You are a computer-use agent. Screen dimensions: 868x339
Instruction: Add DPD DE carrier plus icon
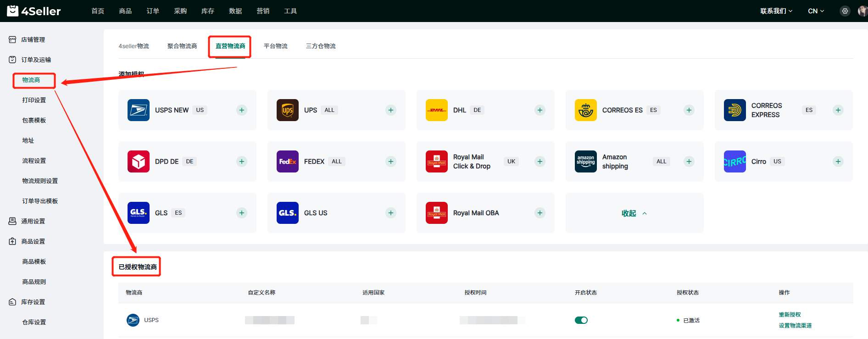[242, 161]
